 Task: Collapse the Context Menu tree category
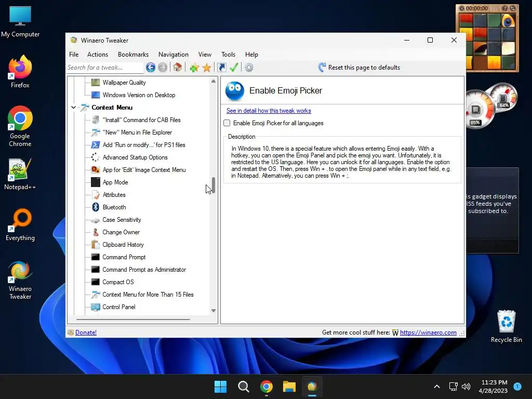(73, 108)
